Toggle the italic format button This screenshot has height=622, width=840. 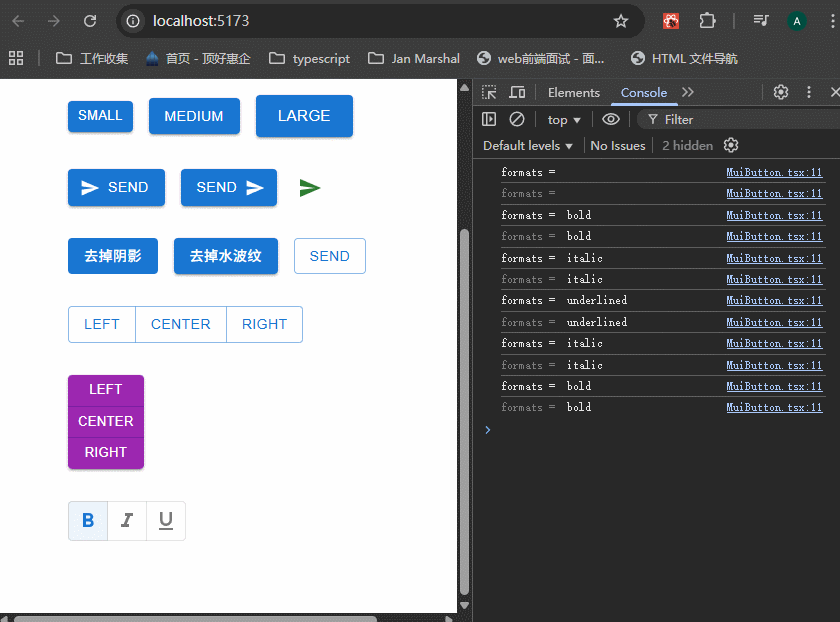pyautogui.click(x=127, y=521)
